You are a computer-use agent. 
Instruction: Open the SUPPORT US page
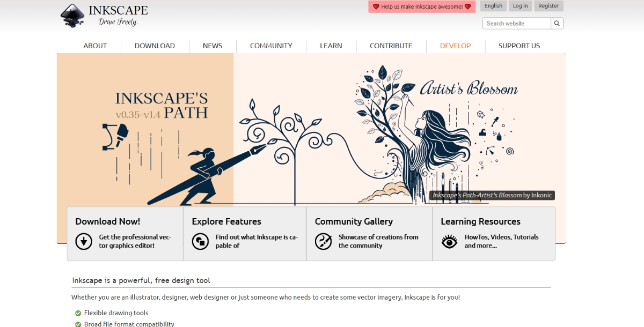[519, 46]
